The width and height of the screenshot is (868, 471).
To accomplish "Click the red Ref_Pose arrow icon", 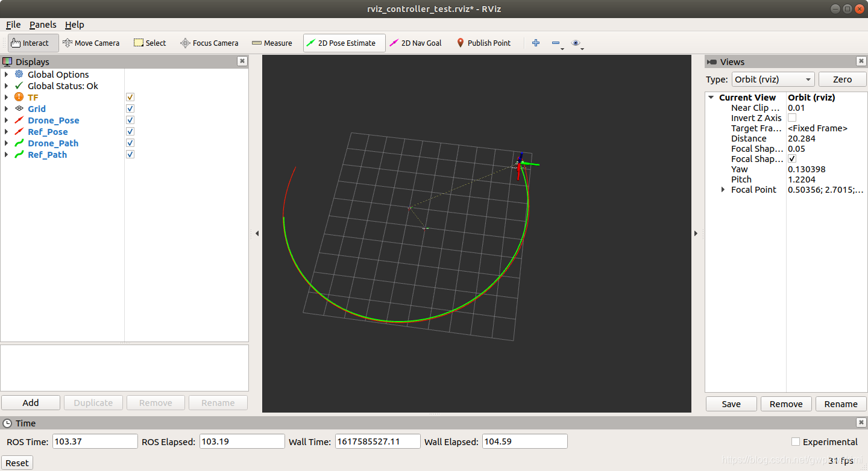I will pyautogui.click(x=19, y=131).
